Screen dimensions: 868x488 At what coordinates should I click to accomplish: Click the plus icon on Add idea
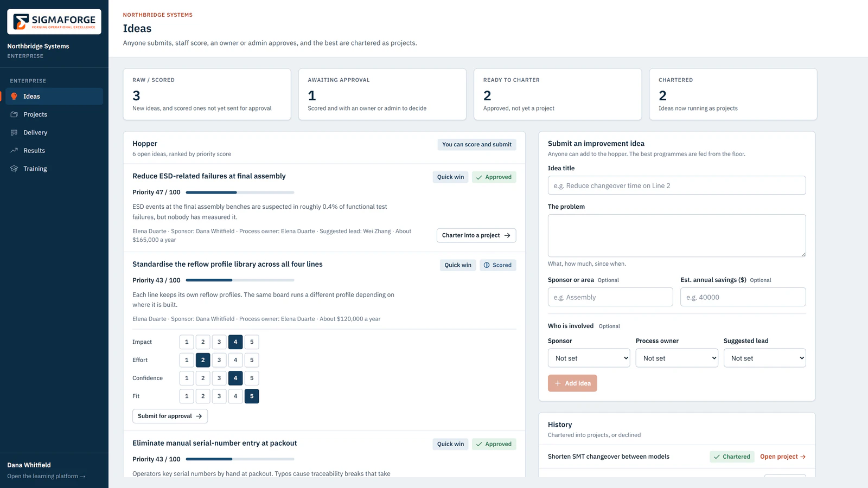(x=558, y=383)
